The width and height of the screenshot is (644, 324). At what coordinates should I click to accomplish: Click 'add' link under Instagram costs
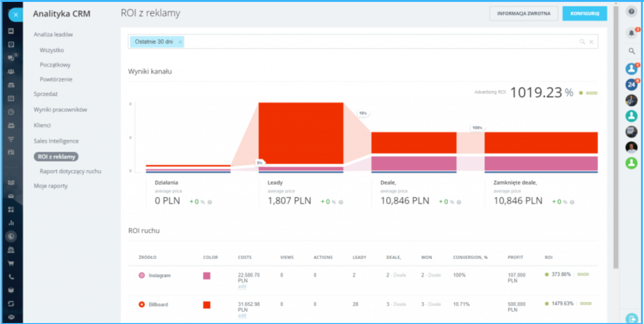[x=242, y=287]
